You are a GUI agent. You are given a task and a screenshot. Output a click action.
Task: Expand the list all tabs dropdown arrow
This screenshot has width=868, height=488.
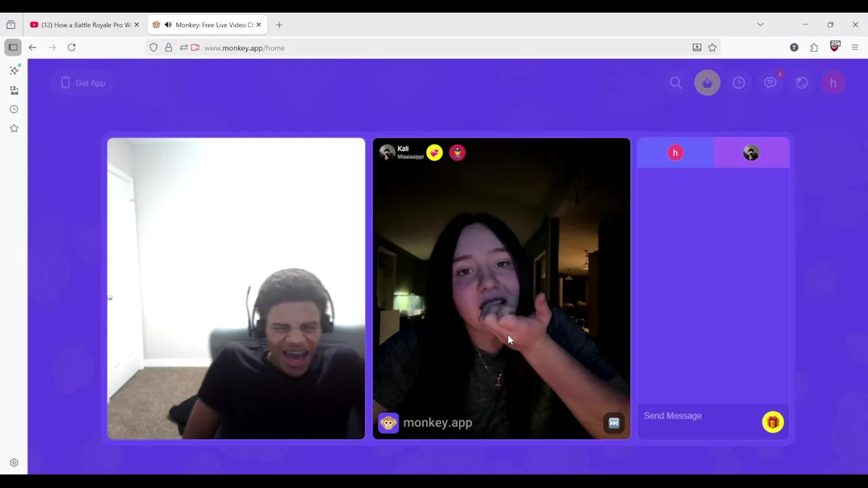coord(760,25)
